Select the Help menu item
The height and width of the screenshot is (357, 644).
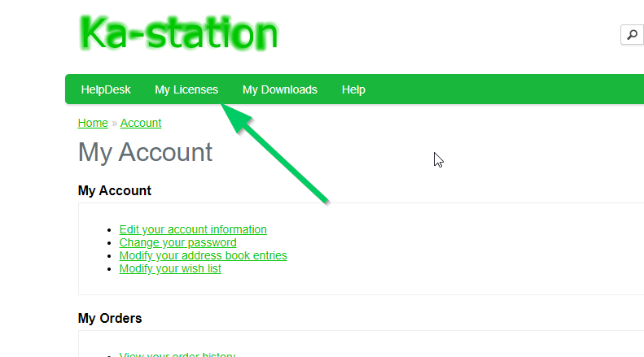[353, 89]
